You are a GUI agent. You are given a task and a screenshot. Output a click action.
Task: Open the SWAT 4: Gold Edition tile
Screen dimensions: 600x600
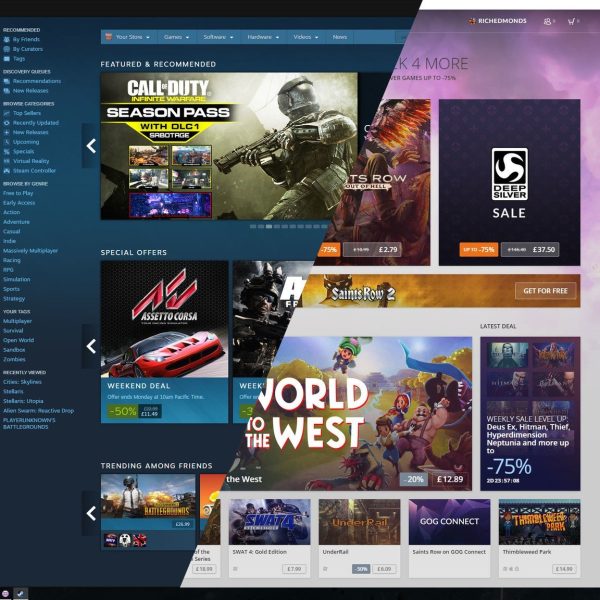click(269, 538)
